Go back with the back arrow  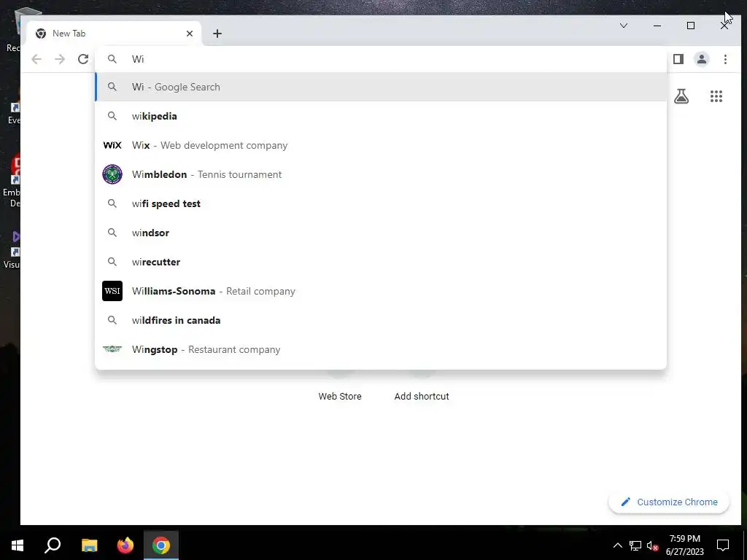coord(36,59)
